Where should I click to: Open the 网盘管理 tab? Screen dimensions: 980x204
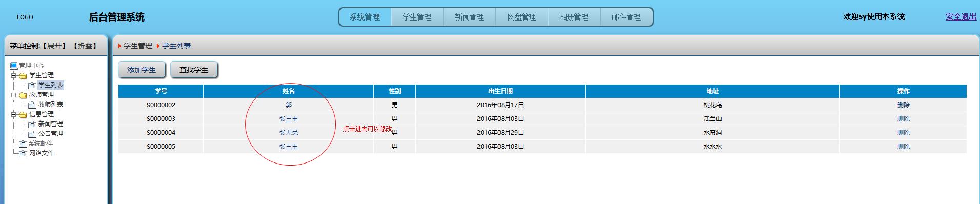(x=522, y=17)
